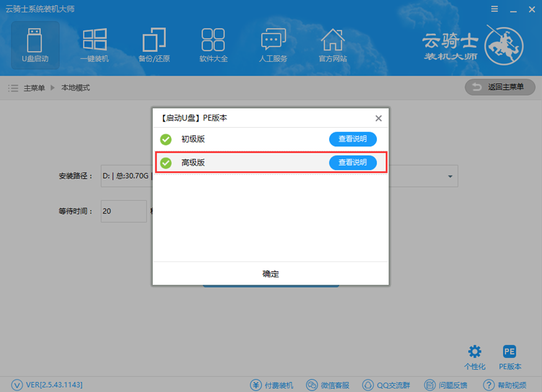The image size is (542, 392).
Task: Click 查看说明 for 高级版
Action: point(353,163)
